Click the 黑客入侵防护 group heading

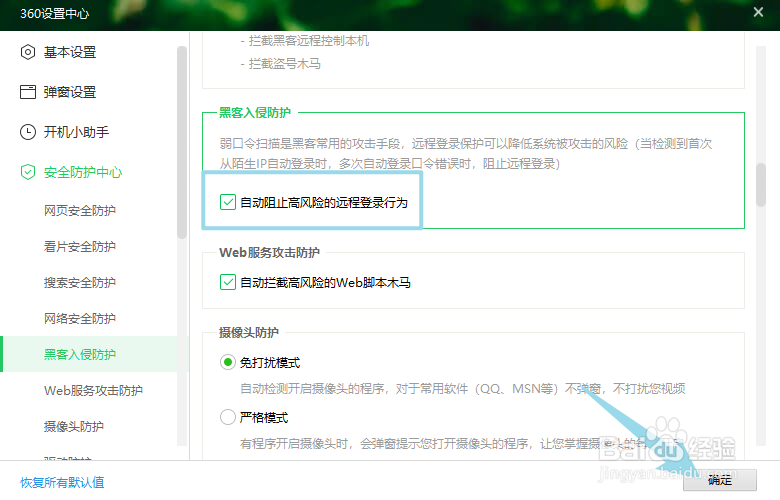255,113
